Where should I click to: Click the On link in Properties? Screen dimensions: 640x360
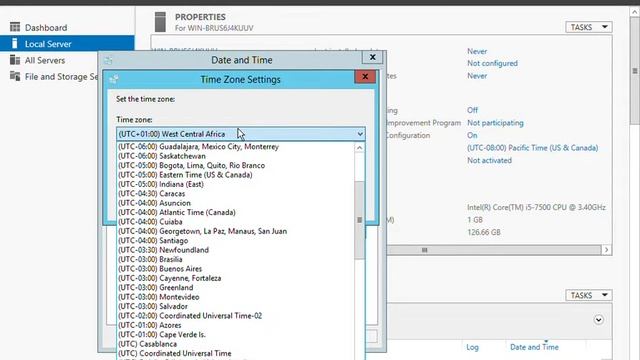coord(472,135)
